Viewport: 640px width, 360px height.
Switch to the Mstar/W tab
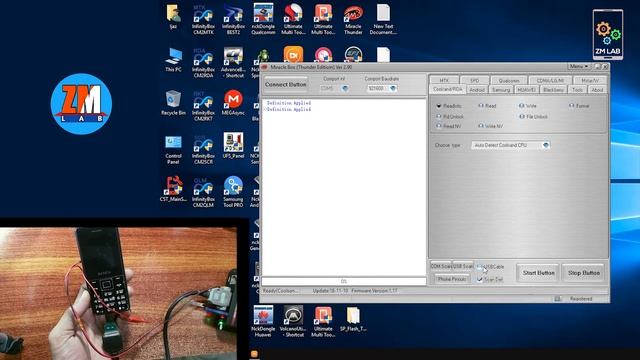click(x=590, y=80)
